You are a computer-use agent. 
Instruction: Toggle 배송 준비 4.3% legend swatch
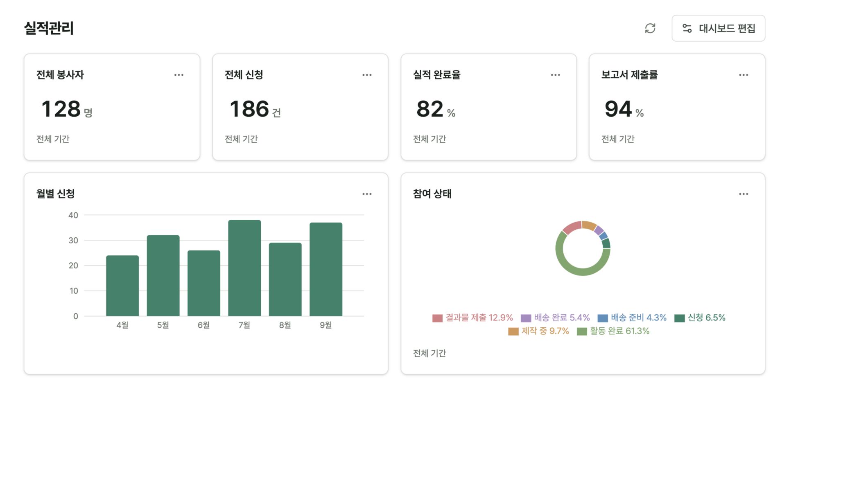603,318
